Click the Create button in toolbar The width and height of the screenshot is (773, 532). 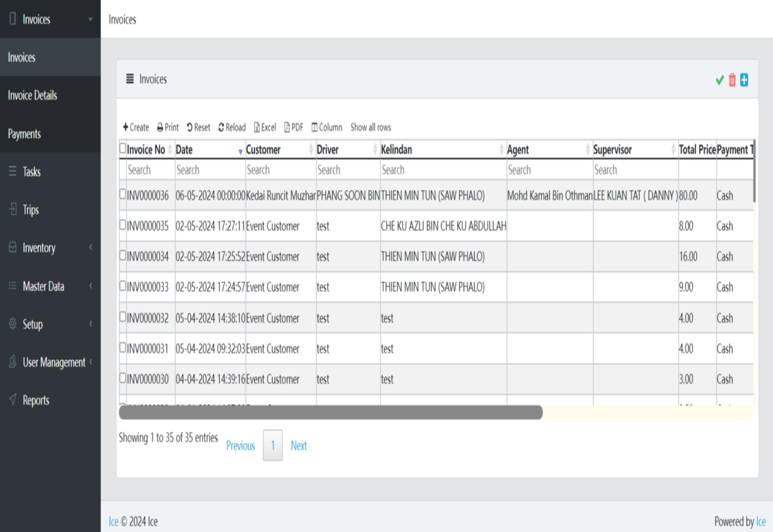[x=136, y=127]
